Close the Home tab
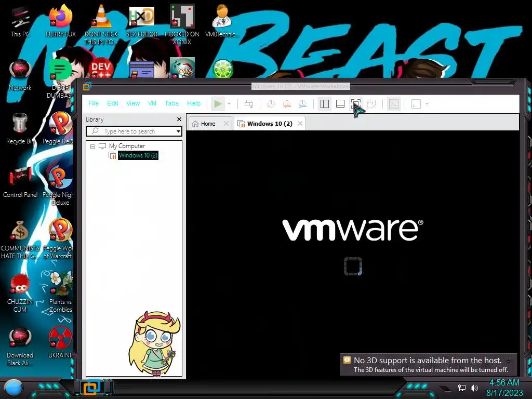This screenshot has height=399, width=532. (226, 124)
